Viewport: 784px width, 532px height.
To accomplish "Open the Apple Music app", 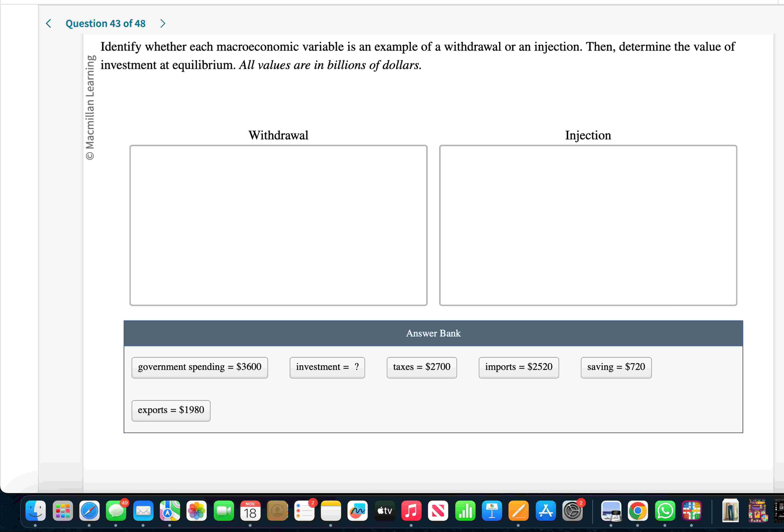I will click(x=411, y=511).
